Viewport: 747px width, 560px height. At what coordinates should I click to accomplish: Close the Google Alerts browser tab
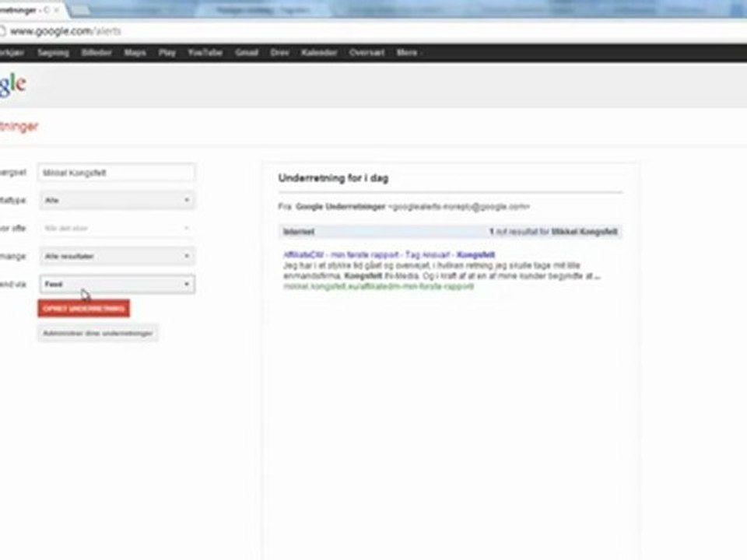click(56, 9)
